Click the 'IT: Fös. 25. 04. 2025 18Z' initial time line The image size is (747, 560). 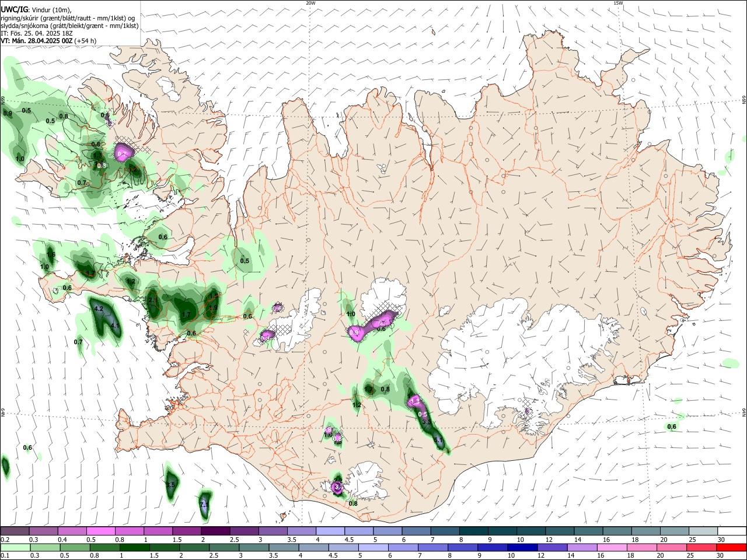click(x=37, y=33)
